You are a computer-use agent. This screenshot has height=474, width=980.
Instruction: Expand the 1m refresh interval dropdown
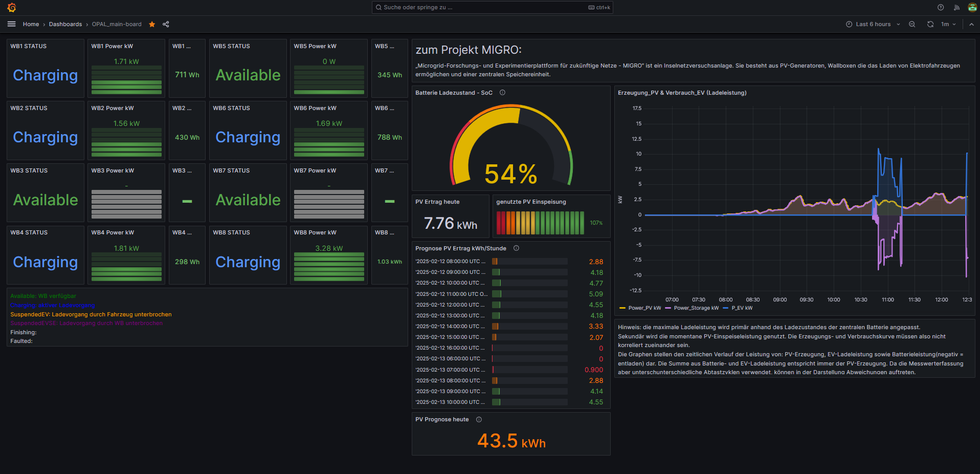pyautogui.click(x=949, y=24)
